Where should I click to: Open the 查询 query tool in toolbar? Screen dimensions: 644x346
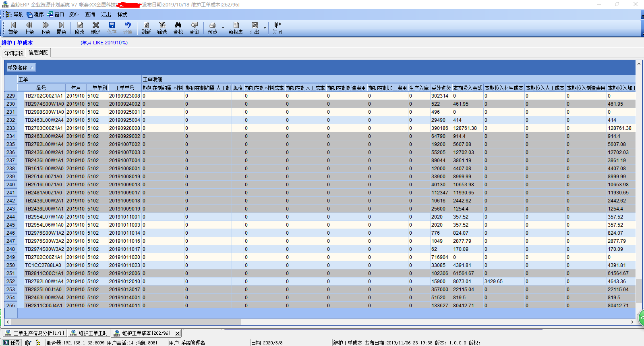pyautogui.click(x=195, y=28)
